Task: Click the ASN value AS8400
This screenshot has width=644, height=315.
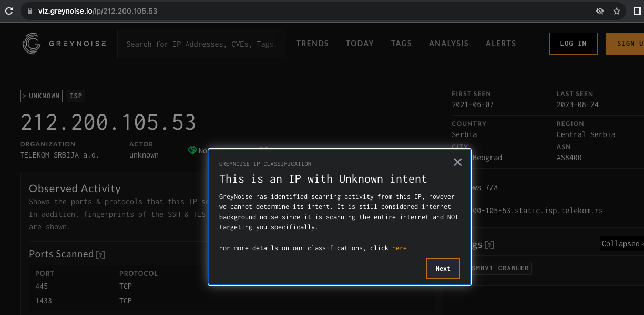Action: 569,157
